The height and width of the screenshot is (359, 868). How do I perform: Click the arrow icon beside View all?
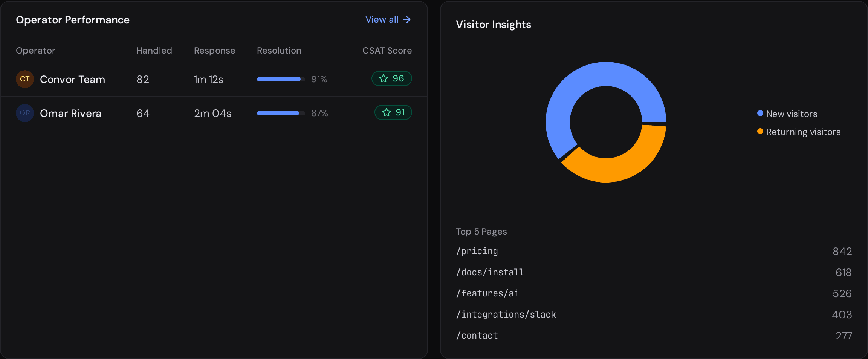(407, 20)
